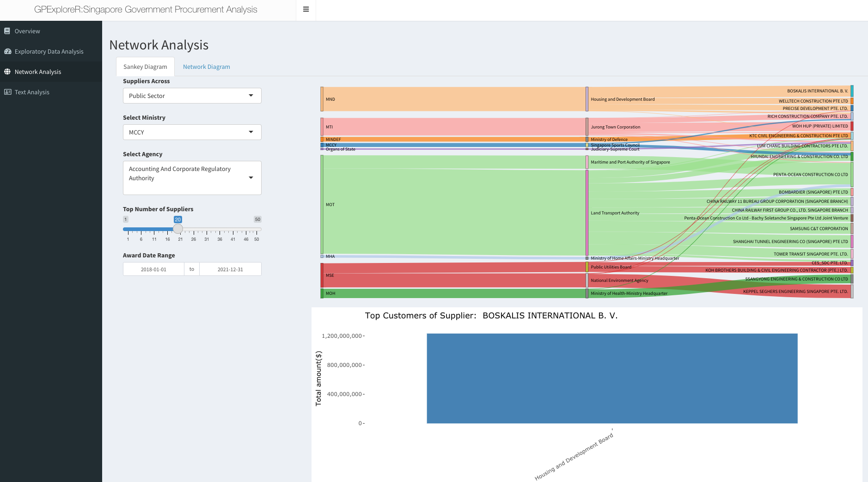Click the GPExploreR title link

coord(146,9)
